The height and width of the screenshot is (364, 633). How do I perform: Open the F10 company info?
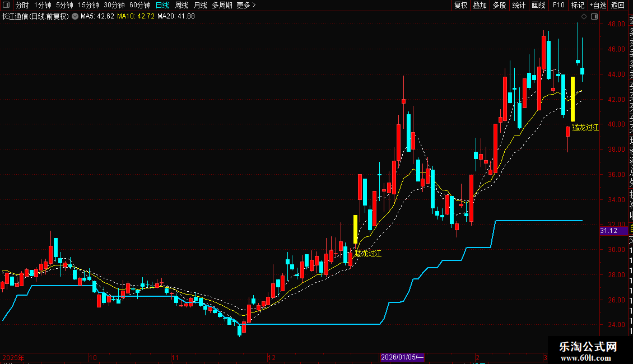[x=558, y=5]
